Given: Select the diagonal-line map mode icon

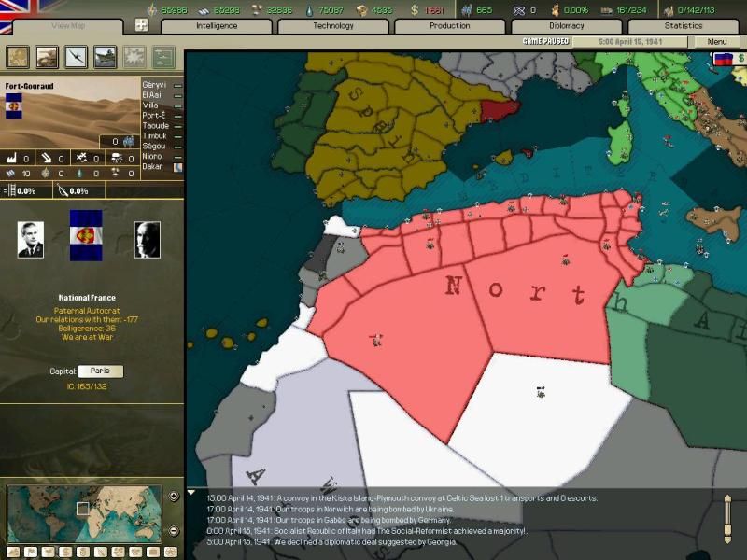Looking at the screenshot, I should click(101, 552).
